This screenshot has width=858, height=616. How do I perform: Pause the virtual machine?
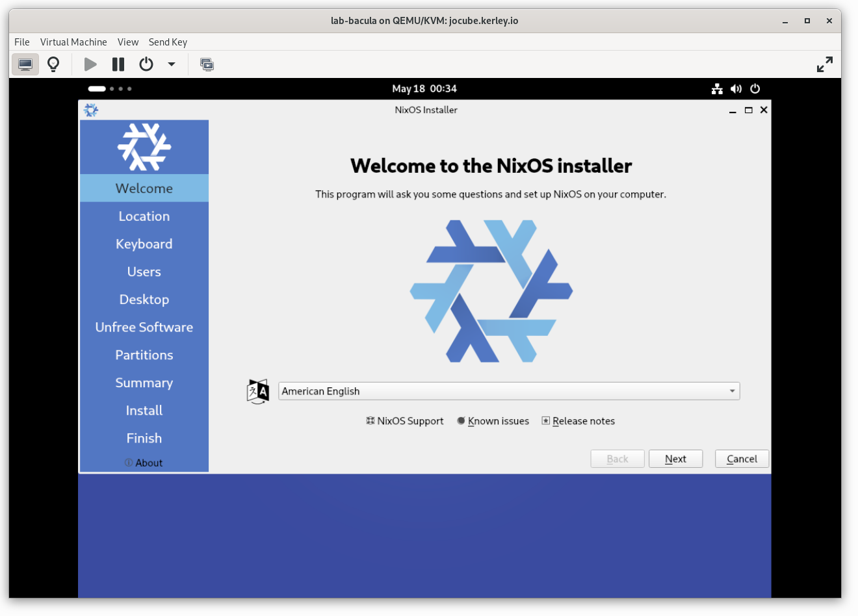[118, 64]
